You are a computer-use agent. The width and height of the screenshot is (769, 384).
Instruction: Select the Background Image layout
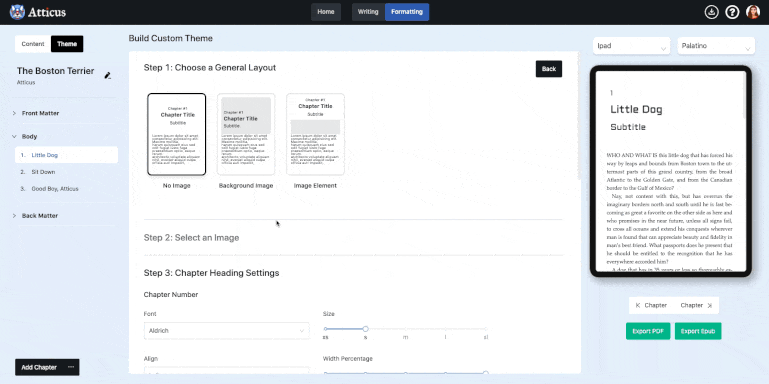(246, 134)
